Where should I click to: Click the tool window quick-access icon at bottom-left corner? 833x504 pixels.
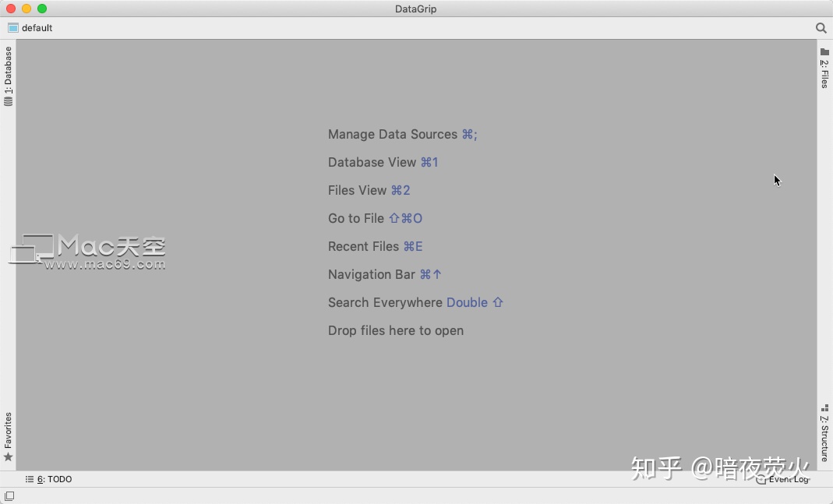(9, 496)
